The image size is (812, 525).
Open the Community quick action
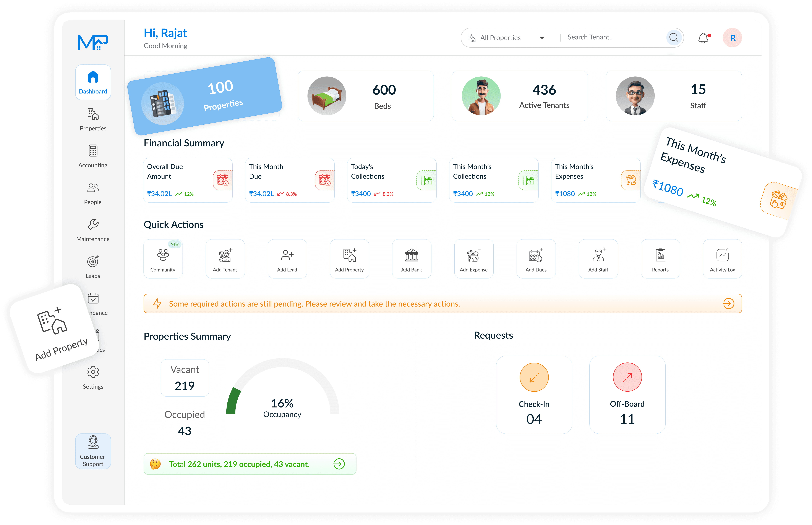pos(163,259)
